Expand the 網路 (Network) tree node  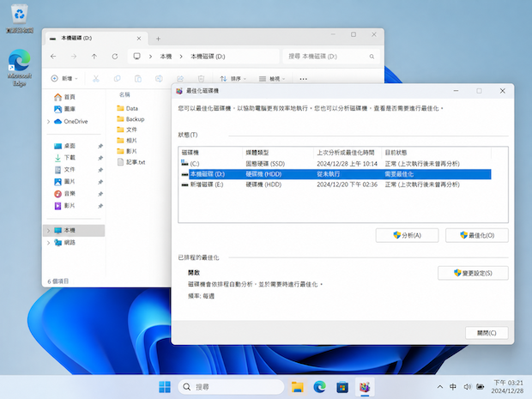[x=48, y=243]
